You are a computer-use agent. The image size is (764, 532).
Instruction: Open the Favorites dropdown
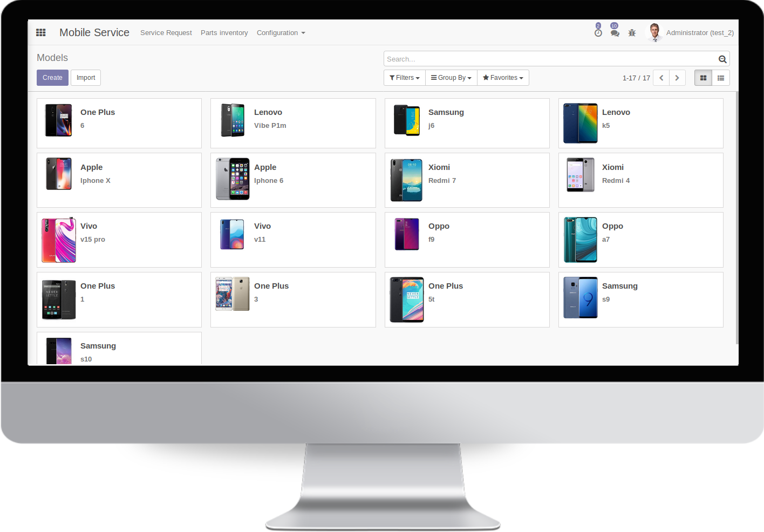(503, 78)
